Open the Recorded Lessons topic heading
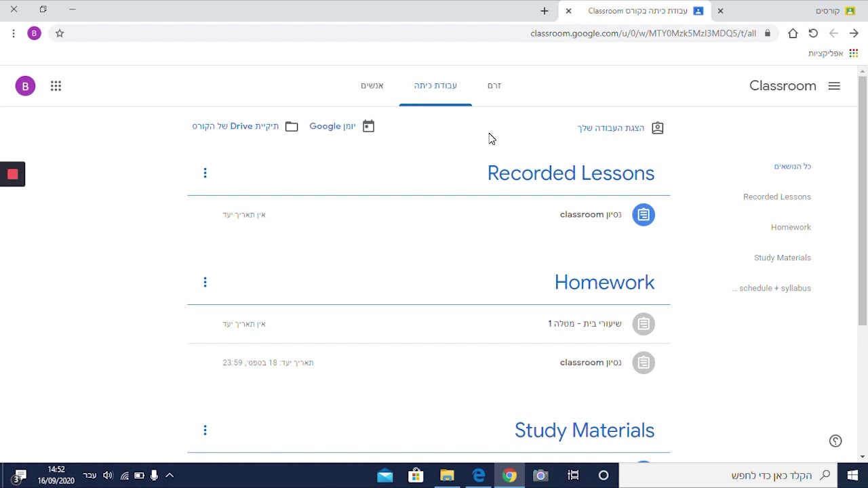Screen dimensions: 868x488 click(571, 174)
